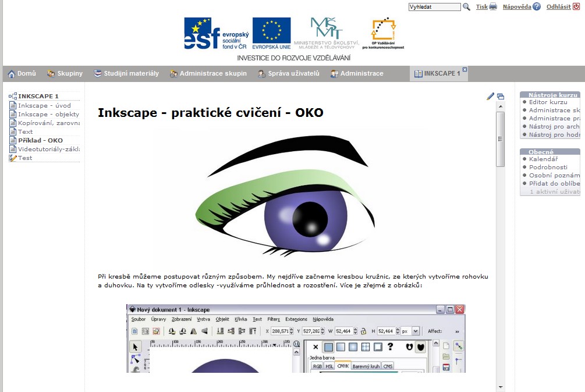Screen dimensions: 585x392
Task: Click the heading 'Inkscape - praktické cvičení - OKO'
Action: click(x=210, y=112)
